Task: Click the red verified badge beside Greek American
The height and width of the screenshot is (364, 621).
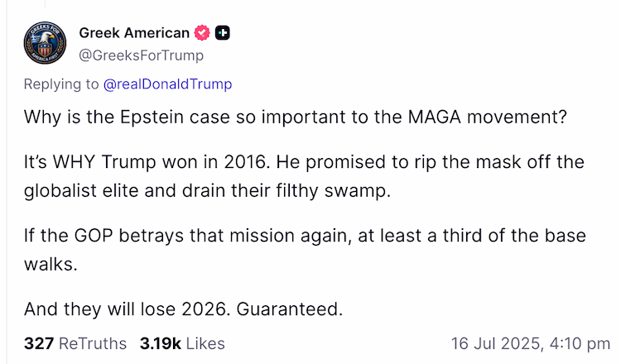Action: click(x=202, y=33)
